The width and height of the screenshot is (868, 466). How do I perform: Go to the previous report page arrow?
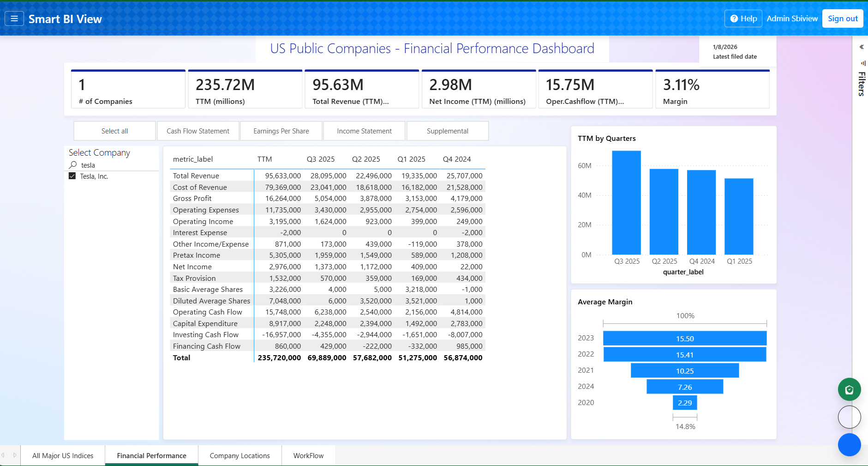tap(3, 455)
